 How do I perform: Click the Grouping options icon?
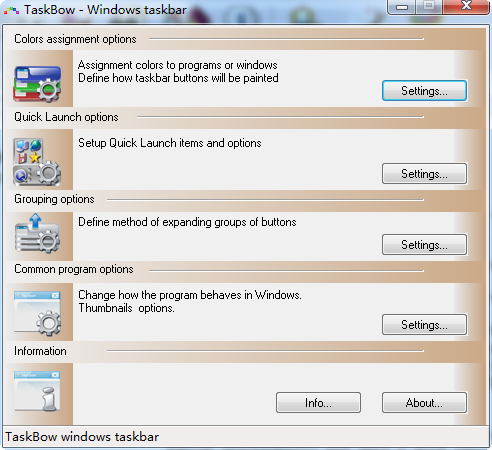tap(37, 233)
